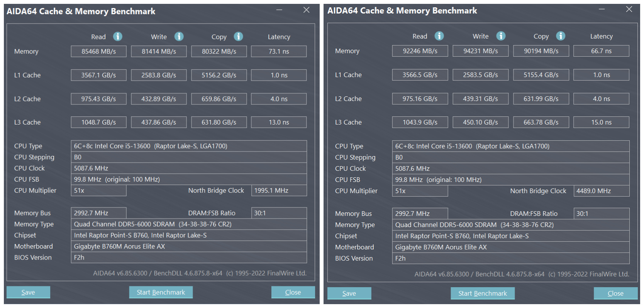Click the Copy info icon in left window
Screen dimensions: 644x308
[x=239, y=37]
